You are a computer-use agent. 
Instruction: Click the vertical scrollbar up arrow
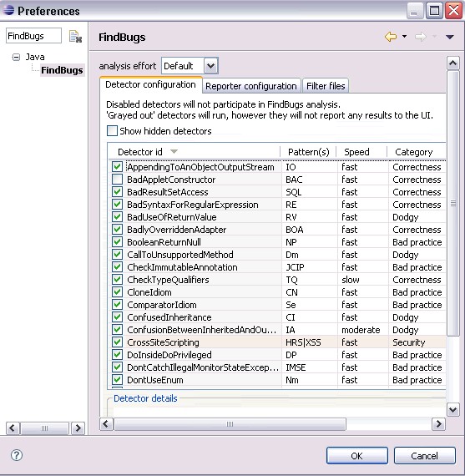452,63
